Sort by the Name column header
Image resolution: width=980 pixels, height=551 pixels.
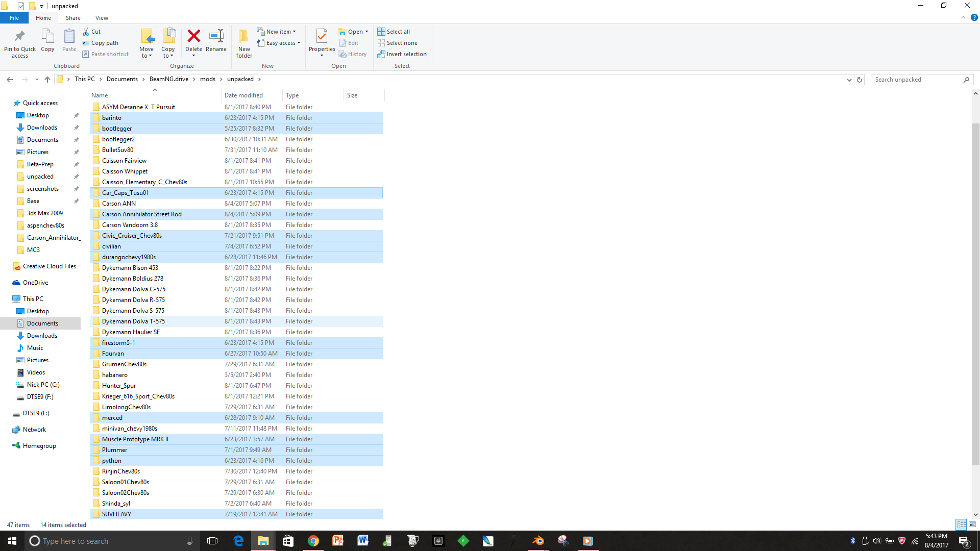[155, 95]
